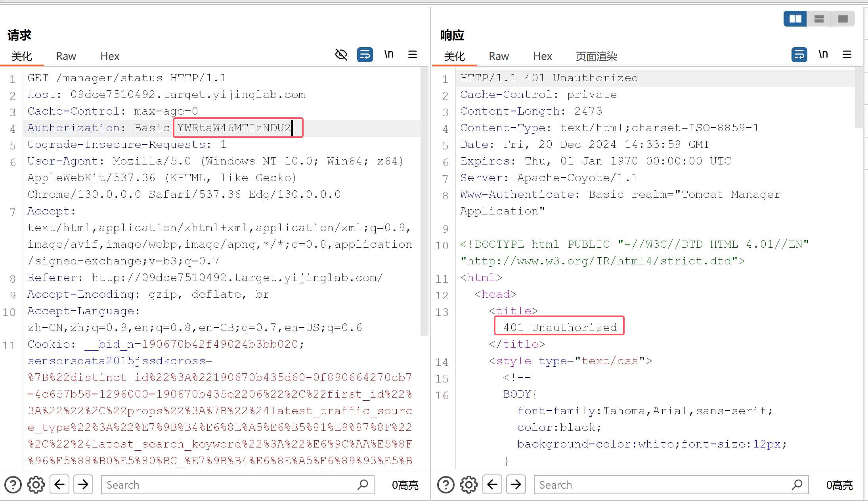Show newline characters in response panel

pyautogui.click(x=823, y=54)
